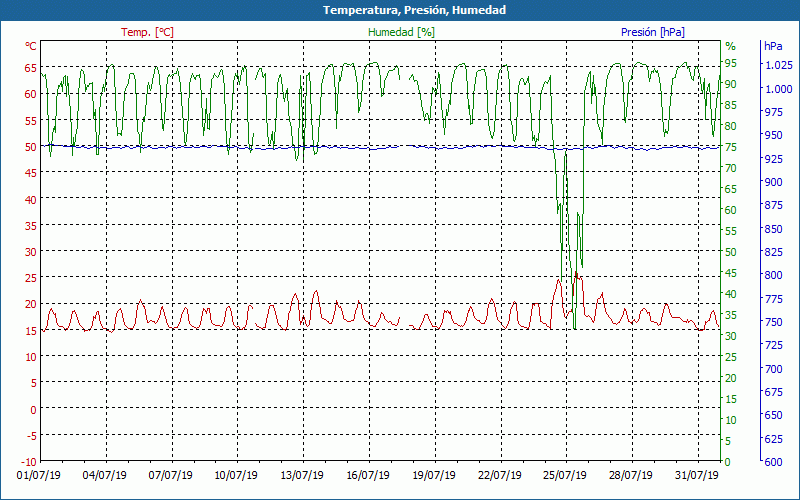Image resolution: width=800 pixels, height=500 pixels.
Task: Select the blue Presión [hPa] legend label
Action: 653,32
